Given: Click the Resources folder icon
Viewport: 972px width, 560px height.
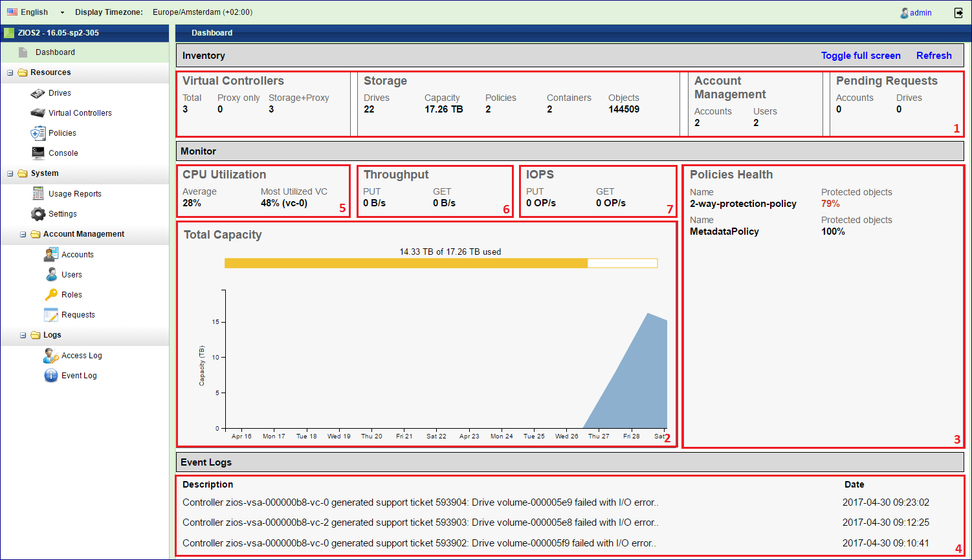Looking at the screenshot, I should [x=23, y=72].
